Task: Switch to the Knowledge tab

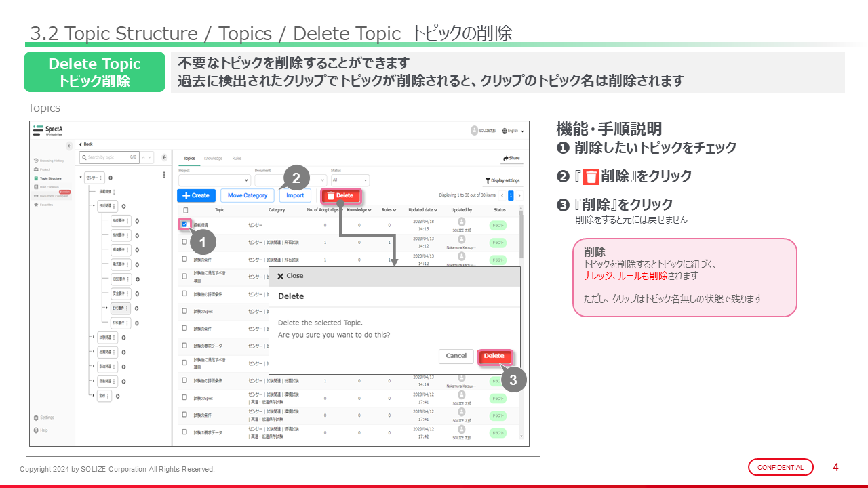Action: (213, 158)
